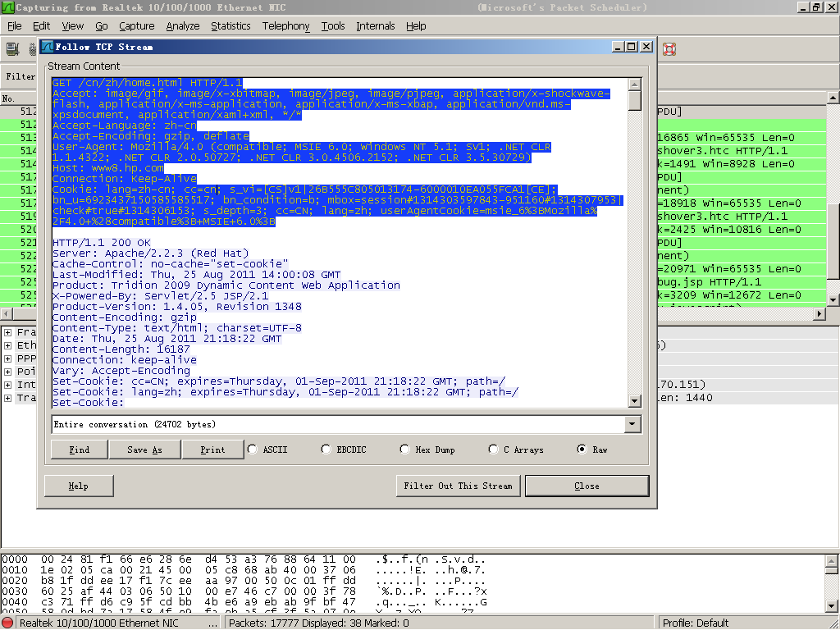Click the stream content scrollbar thumb

point(635,100)
